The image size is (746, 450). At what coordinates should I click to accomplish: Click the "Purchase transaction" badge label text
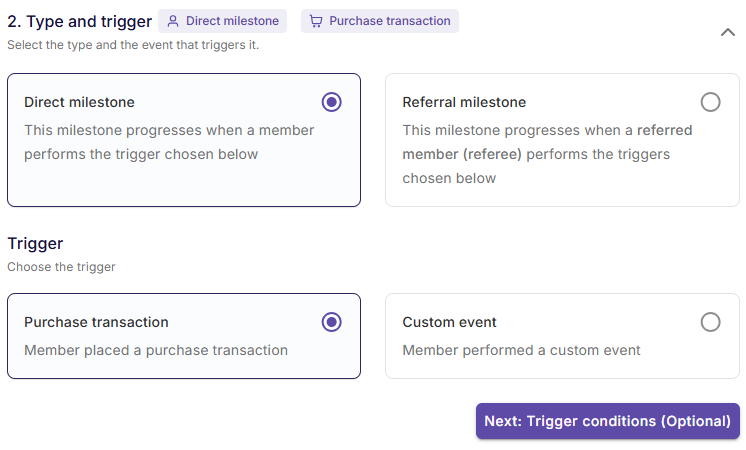pos(389,21)
